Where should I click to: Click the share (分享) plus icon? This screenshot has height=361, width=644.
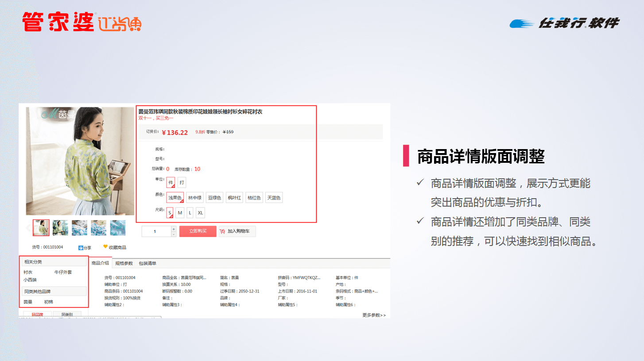(81, 248)
